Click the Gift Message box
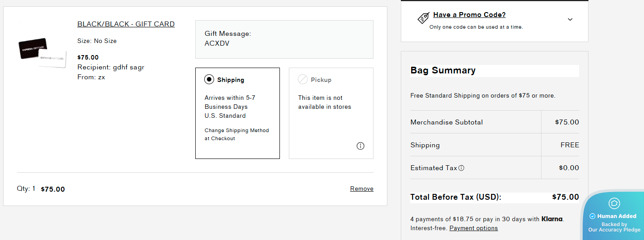Viewport: 644px width, 240px height. (x=284, y=39)
